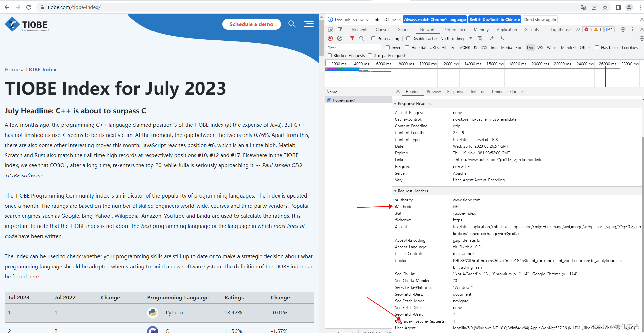644x333 pixels.
Task: Open DevTools settings gear
Action: tap(623, 30)
